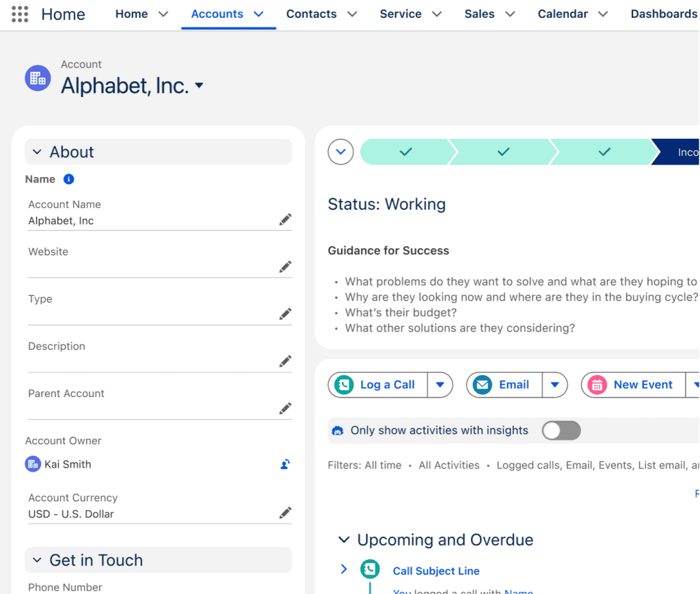Click the change Account Owner icon
The image size is (700, 594).
pyautogui.click(x=285, y=464)
